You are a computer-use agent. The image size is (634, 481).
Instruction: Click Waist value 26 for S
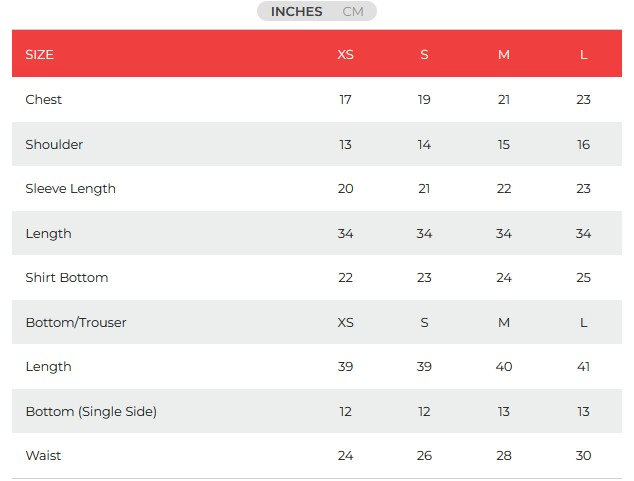(x=424, y=455)
